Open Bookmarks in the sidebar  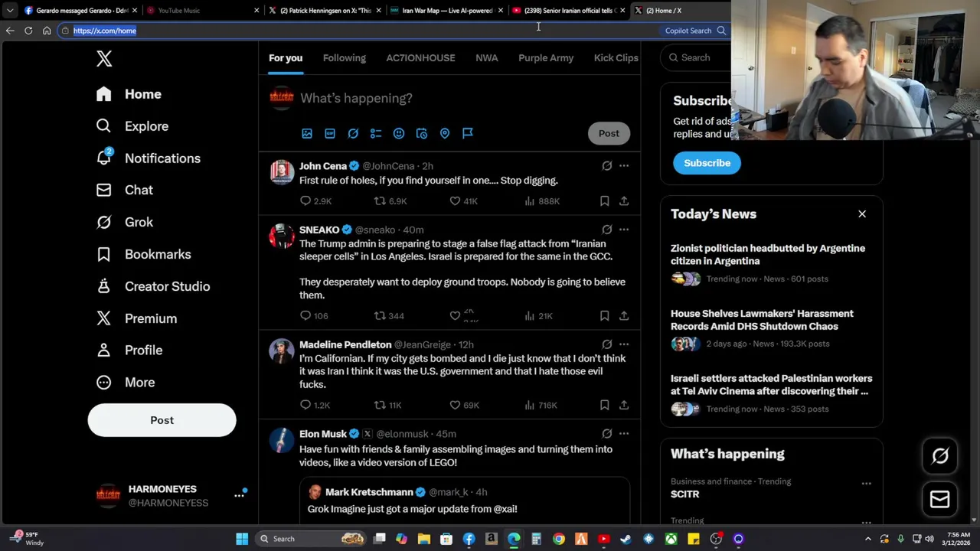pyautogui.click(x=143, y=254)
